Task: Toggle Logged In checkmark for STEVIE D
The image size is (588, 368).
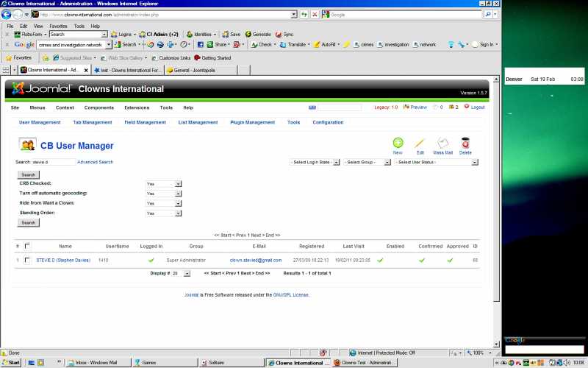Action: coord(151,261)
